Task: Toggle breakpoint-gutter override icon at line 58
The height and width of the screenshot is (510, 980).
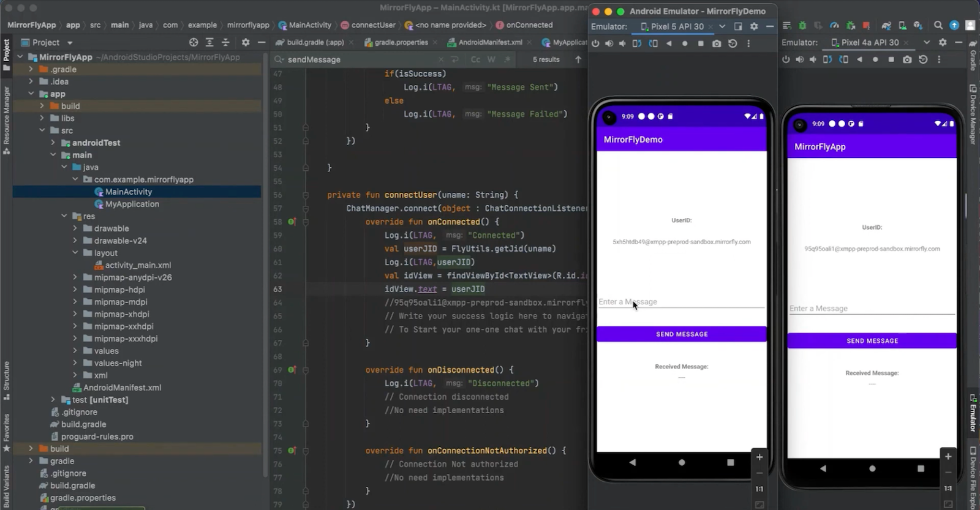Action: [292, 222]
